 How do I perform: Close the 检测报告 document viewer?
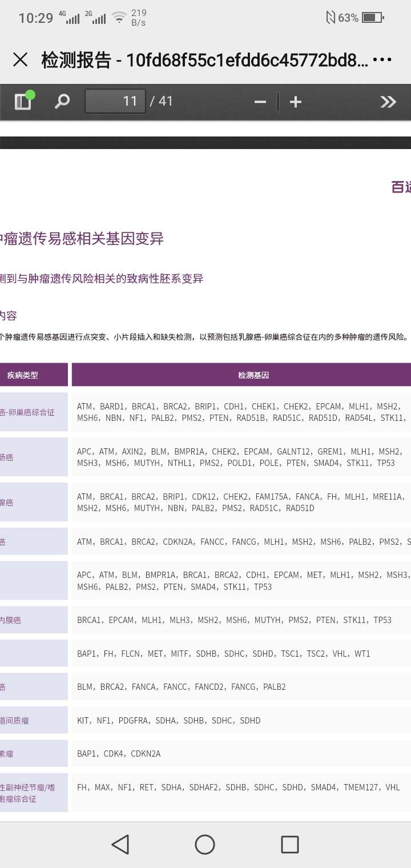[21, 59]
